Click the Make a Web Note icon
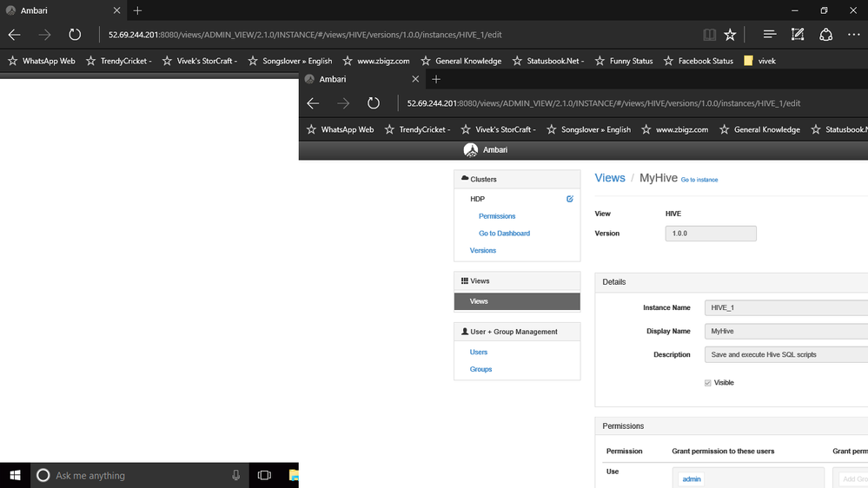The width and height of the screenshot is (868, 488). 798,35
